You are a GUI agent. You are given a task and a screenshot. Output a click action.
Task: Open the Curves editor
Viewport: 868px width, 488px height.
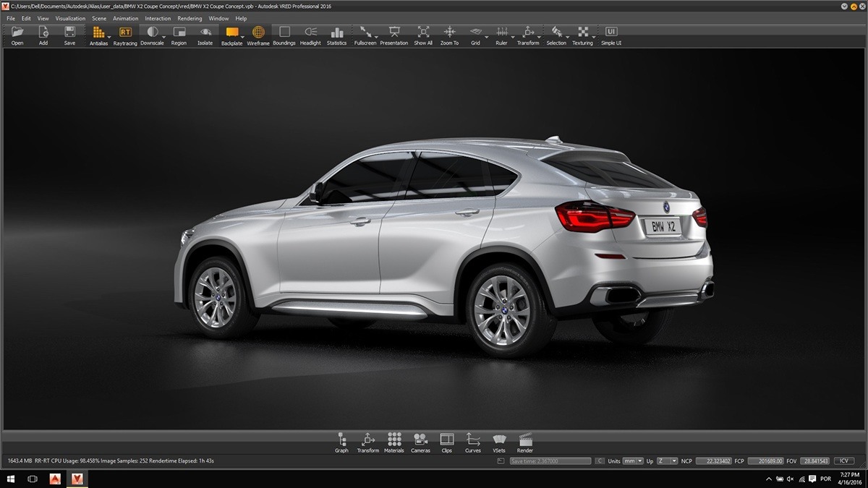point(472,440)
